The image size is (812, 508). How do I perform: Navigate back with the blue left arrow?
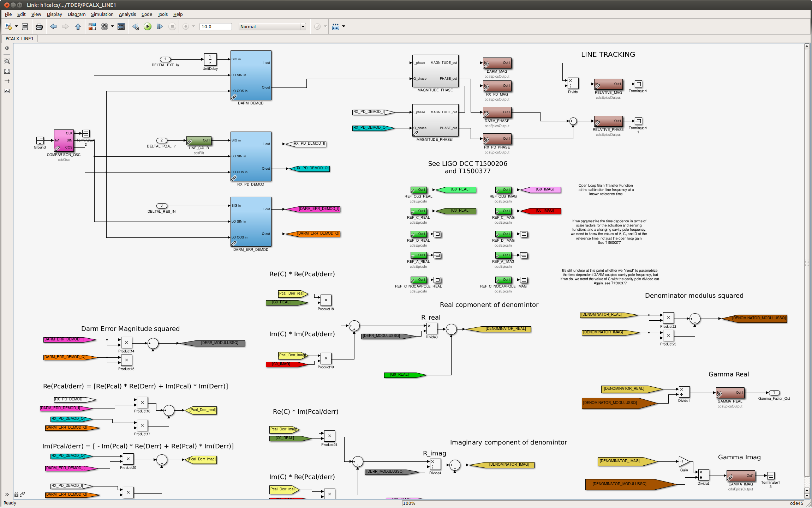point(53,26)
